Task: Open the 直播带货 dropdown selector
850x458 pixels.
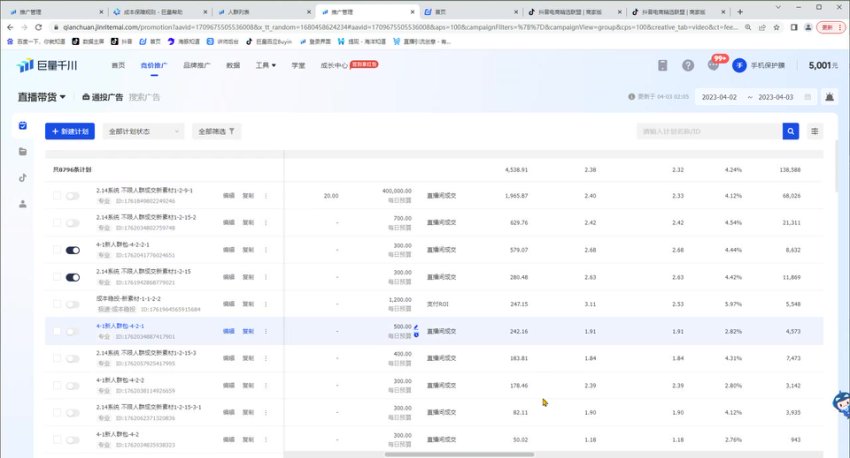Action: [x=42, y=97]
